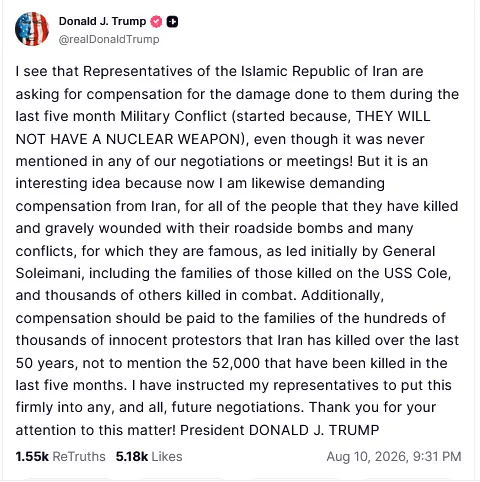Click the black plus badge icon
480x482 pixels.
(x=172, y=22)
